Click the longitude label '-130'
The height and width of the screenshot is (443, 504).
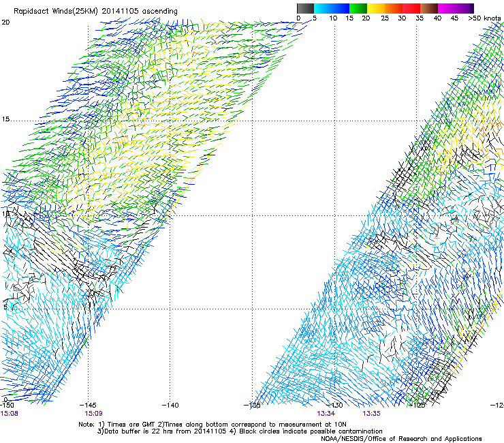[334, 406]
